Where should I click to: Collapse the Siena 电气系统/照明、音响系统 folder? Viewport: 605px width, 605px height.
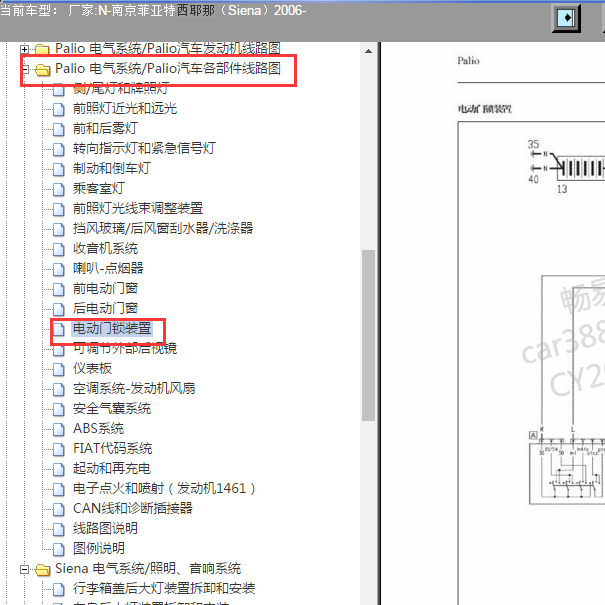[24, 570]
